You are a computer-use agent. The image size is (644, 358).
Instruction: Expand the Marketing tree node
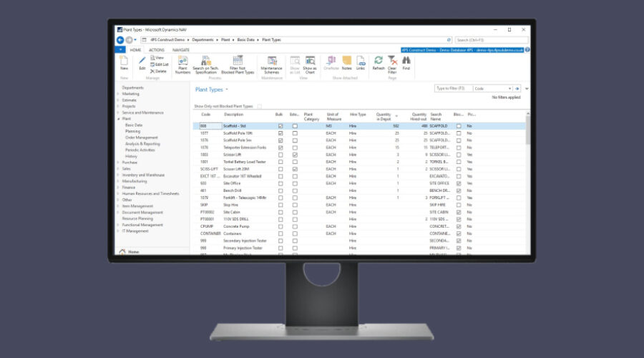[x=119, y=94]
